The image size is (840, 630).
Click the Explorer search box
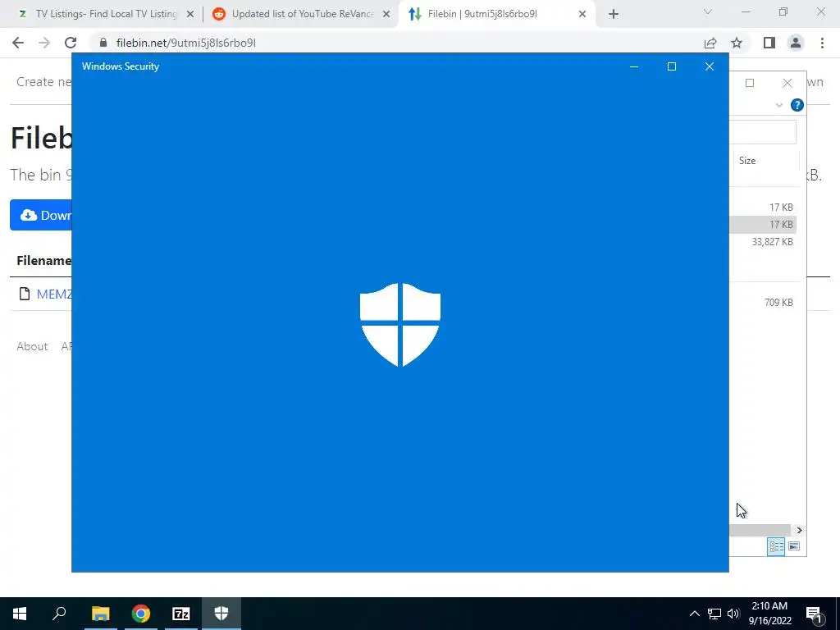point(763,132)
